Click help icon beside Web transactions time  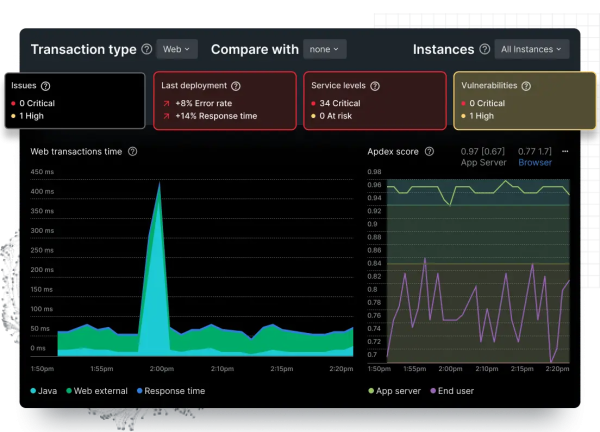coord(133,152)
